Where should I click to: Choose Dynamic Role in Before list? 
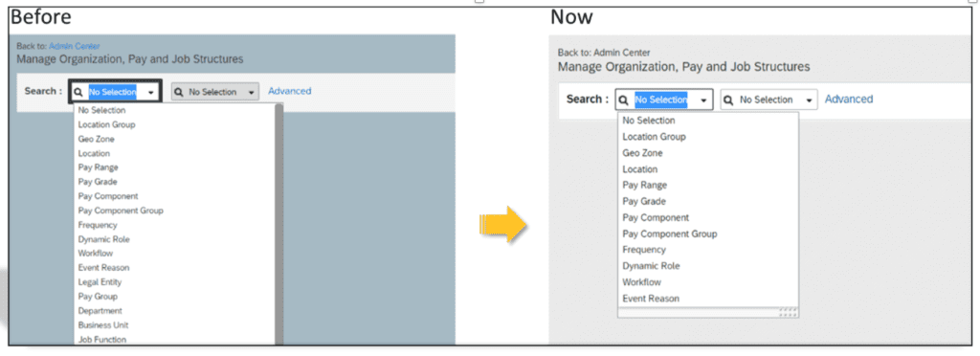pos(103,239)
